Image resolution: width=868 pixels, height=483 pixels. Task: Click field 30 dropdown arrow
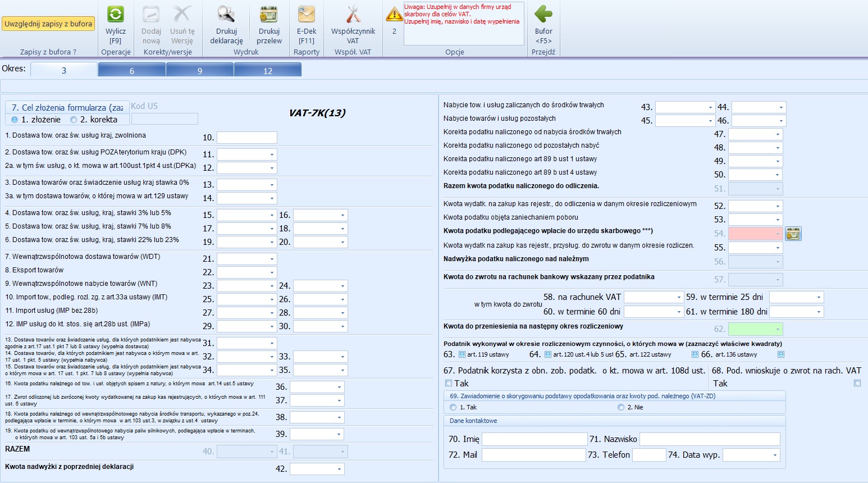(342, 326)
